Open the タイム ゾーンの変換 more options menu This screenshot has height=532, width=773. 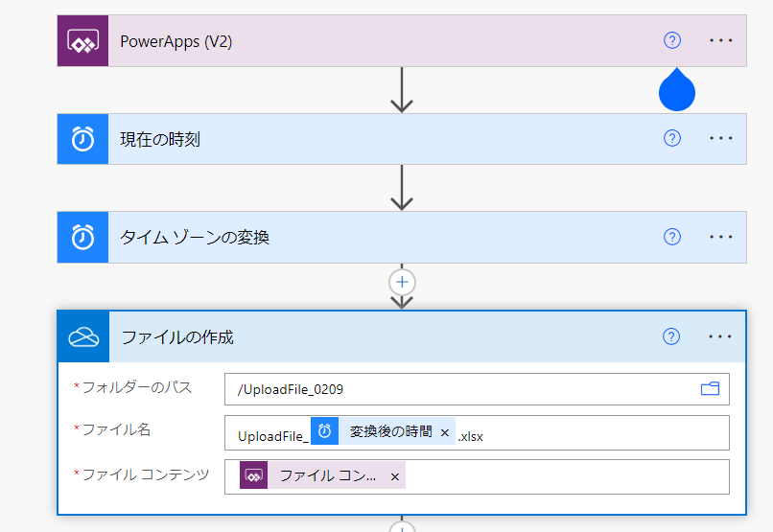[720, 237]
